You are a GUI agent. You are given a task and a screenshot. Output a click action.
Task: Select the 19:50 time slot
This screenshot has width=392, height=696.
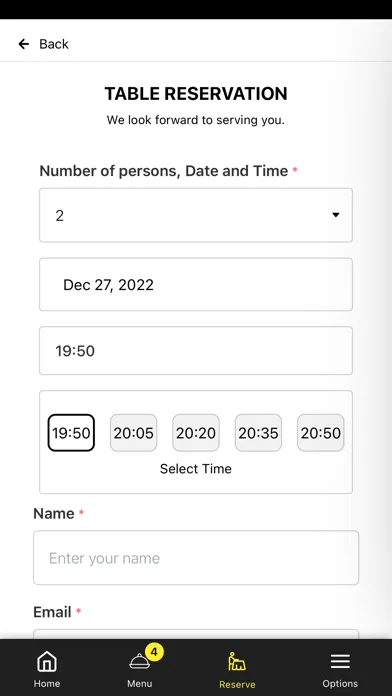click(x=71, y=433)
